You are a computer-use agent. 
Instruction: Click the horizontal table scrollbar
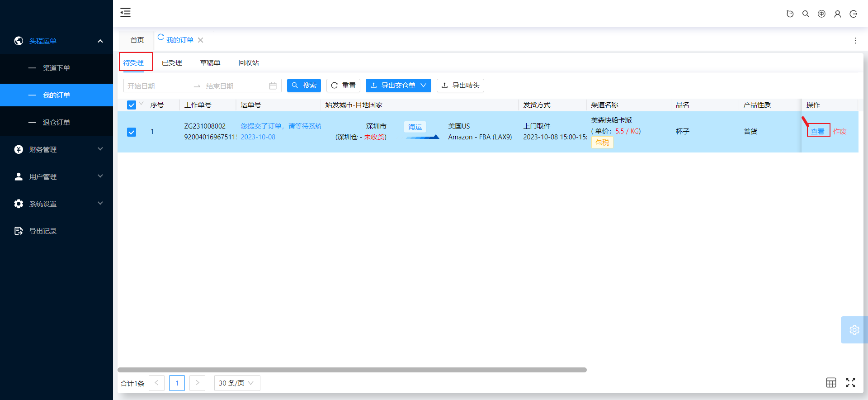pos(352,370)
